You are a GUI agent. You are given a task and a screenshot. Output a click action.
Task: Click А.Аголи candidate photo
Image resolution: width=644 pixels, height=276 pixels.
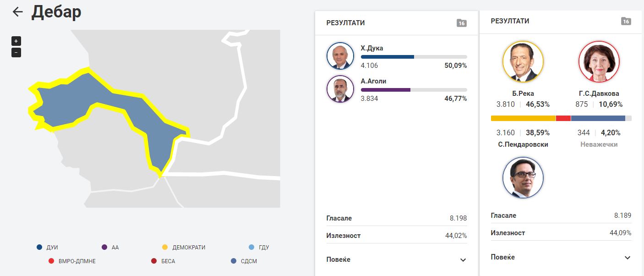[x=340, y=88]
